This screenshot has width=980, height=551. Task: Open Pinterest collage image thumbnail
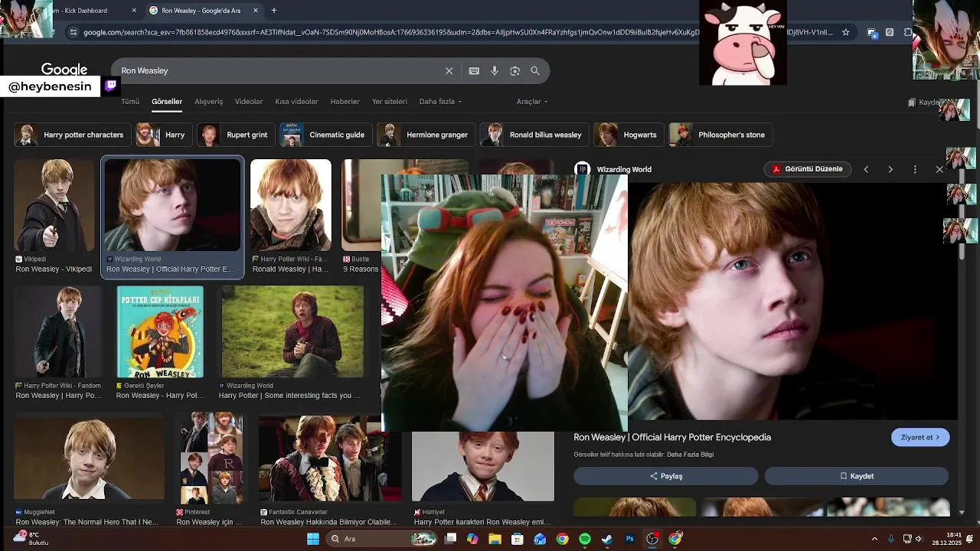tap(211, 458)
